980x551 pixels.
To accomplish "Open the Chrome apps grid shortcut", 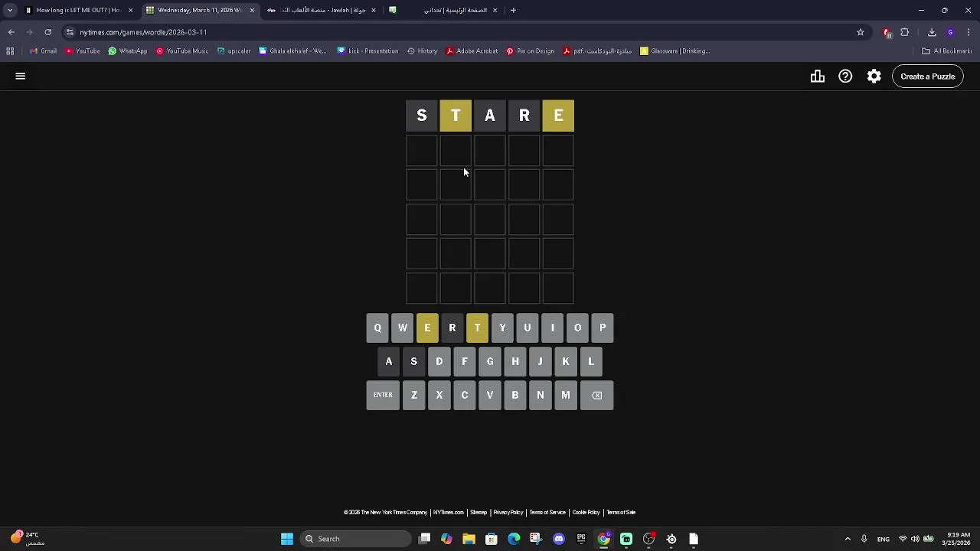I will click(x=10, y=51).
